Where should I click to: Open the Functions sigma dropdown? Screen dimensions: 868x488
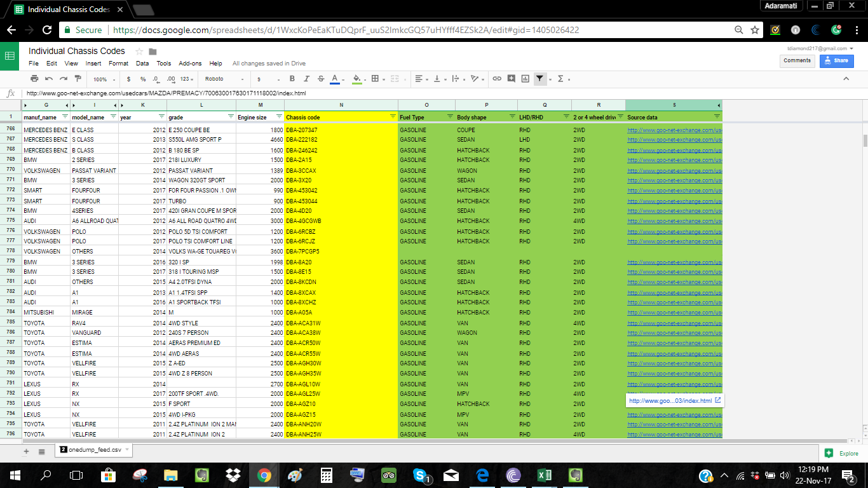pyautogui.click(x=563, y=79)
